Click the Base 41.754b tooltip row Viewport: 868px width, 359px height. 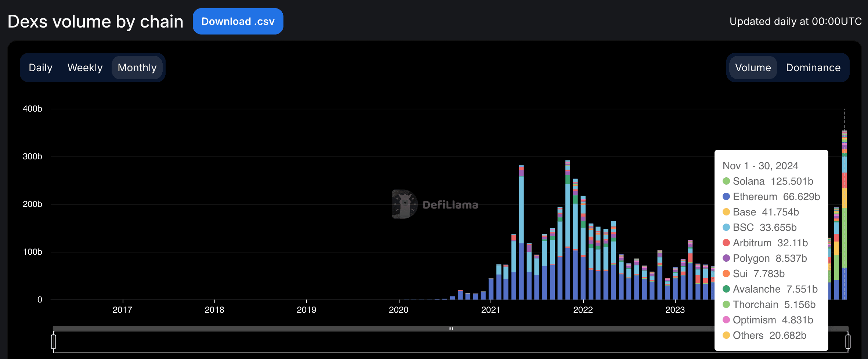[760, 212]
